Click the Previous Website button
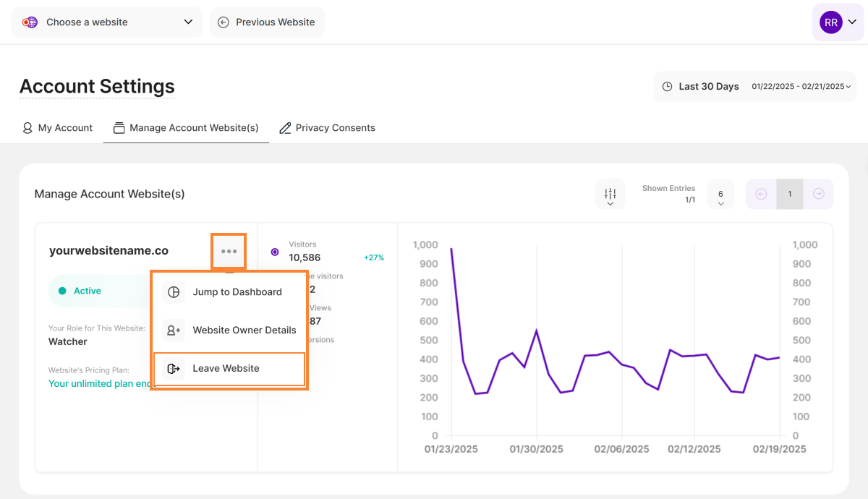The width and height of the screenshot is (868, 499). pos(267,22)
